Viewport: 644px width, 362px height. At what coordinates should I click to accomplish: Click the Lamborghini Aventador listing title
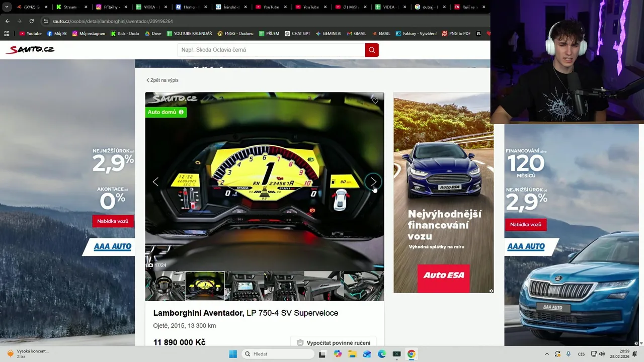pos(246,313)
